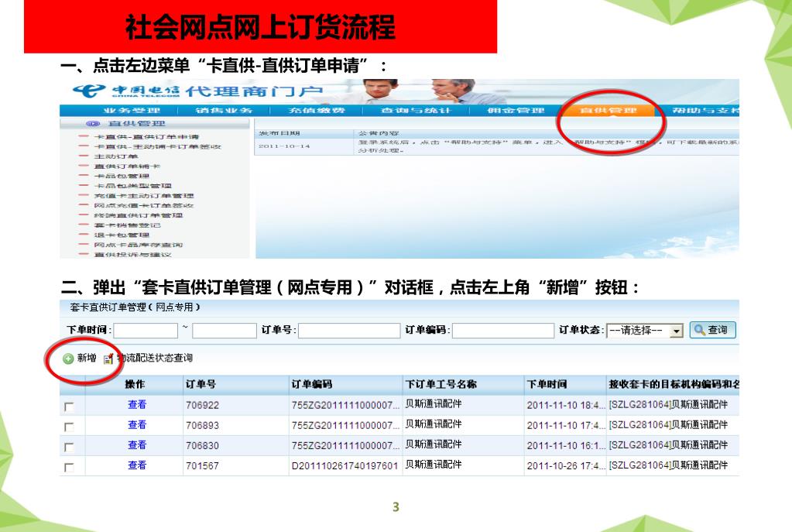Image resolution: width=792 pixels, height=532 pixels.
Task: Switch to the 充值缴费 tab
Action: click(317, 110)
